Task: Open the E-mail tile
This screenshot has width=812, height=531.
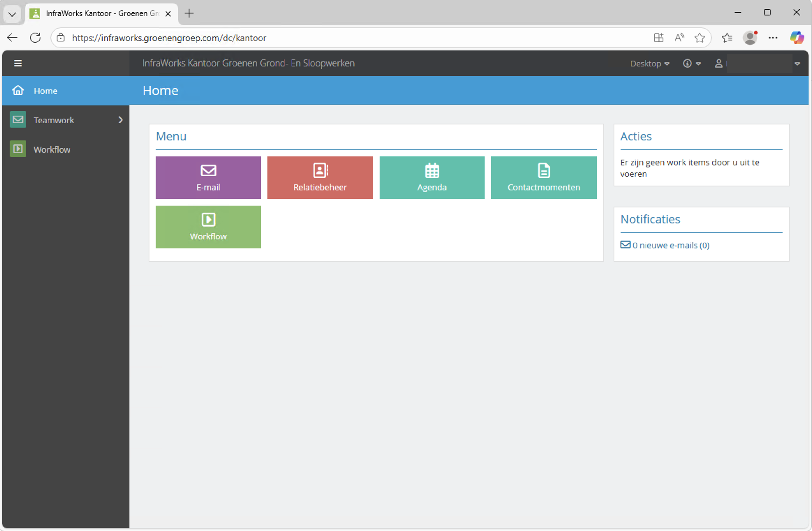Action: coord(208,177)
